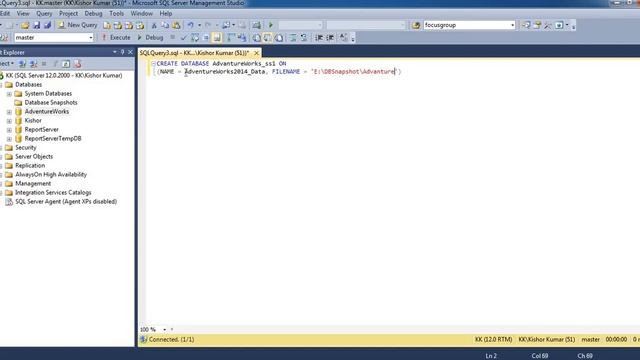Expand the Kishor database node

tap(9, 121)
